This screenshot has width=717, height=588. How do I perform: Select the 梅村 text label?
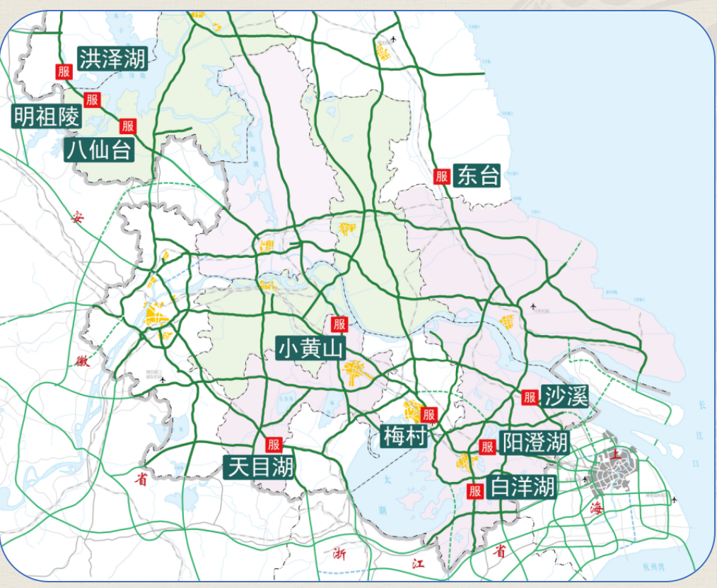pos(404,436)
